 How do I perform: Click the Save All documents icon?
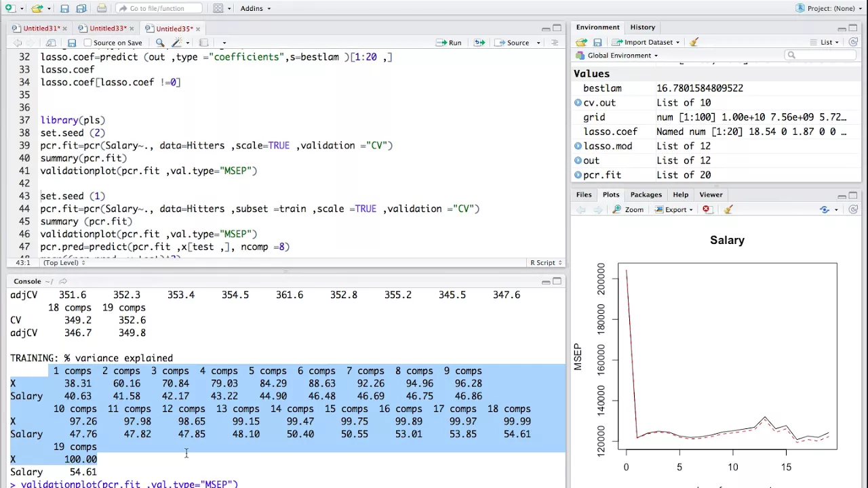81,8
